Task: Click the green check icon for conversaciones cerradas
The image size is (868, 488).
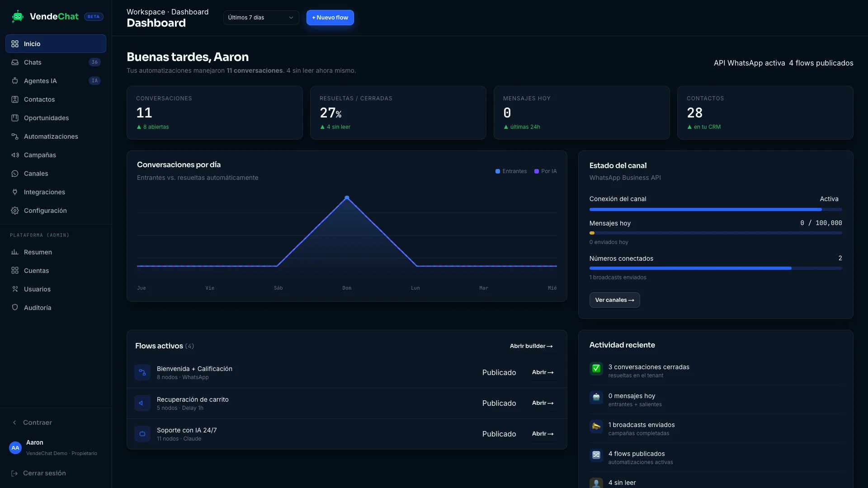Action: [x=596, y=369]
